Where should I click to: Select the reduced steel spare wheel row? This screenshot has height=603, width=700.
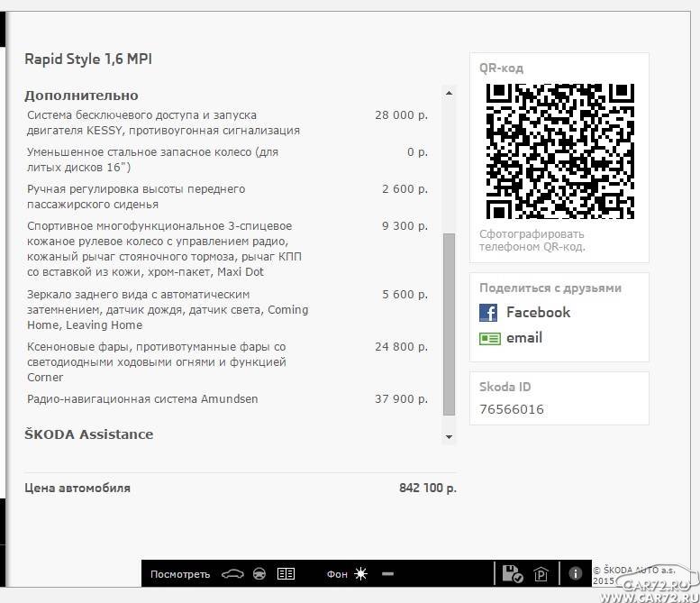227,160
